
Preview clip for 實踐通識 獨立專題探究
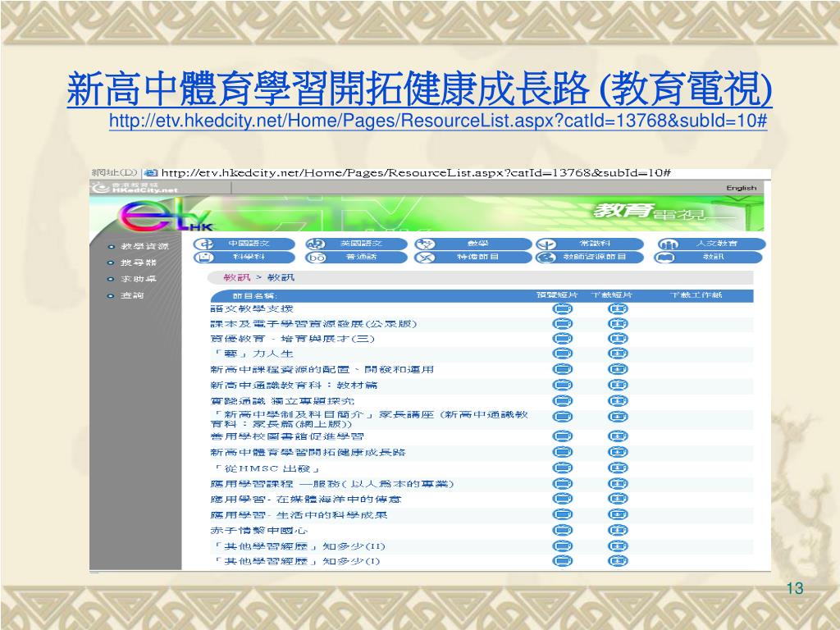(x=562, y=400)
